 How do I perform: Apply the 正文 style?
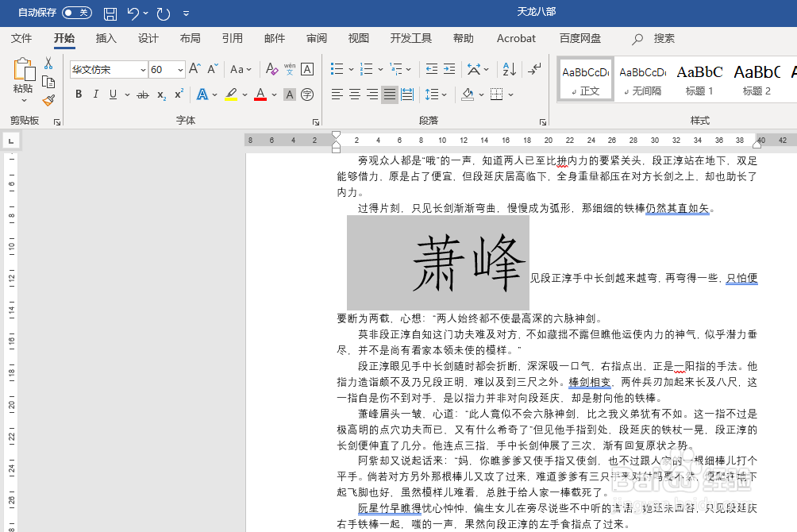click(x=586, y=79)
